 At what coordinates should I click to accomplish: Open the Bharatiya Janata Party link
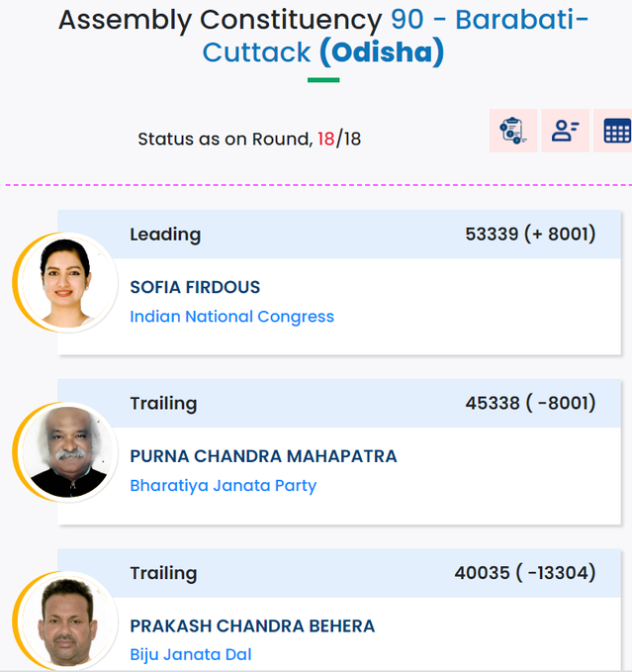(x=224, y=486)
